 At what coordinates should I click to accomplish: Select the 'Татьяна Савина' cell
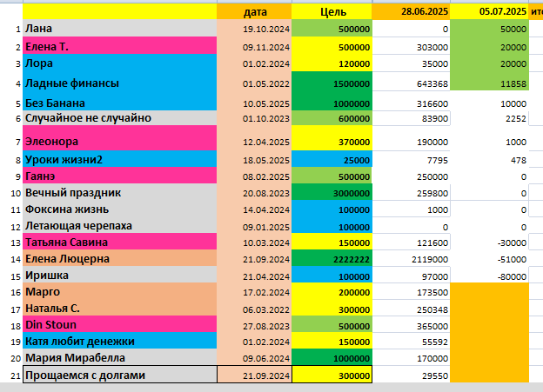[x=120, y=242]
